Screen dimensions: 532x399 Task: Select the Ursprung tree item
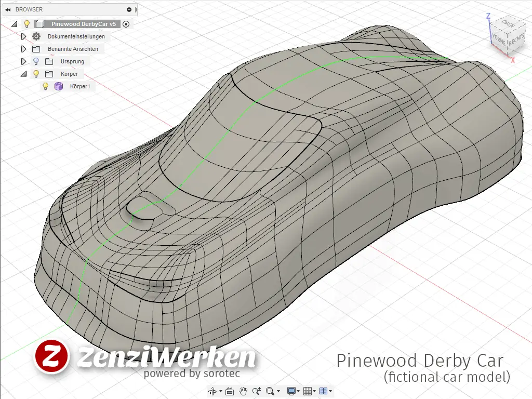click(72, 61)
